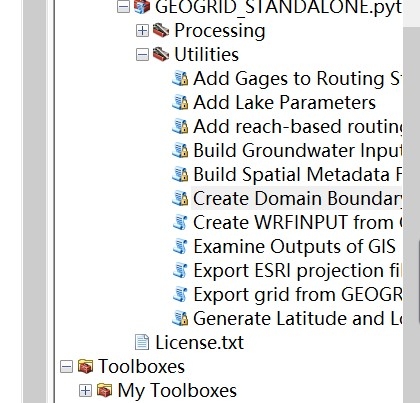Select Create Domain Boundary tool
The image size is (420, 403).
point(298,198)
